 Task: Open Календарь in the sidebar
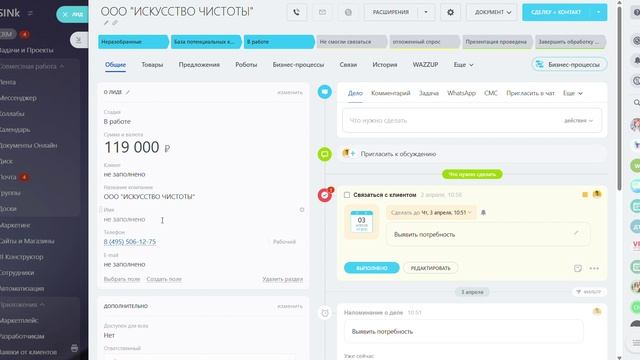(15, 129)
